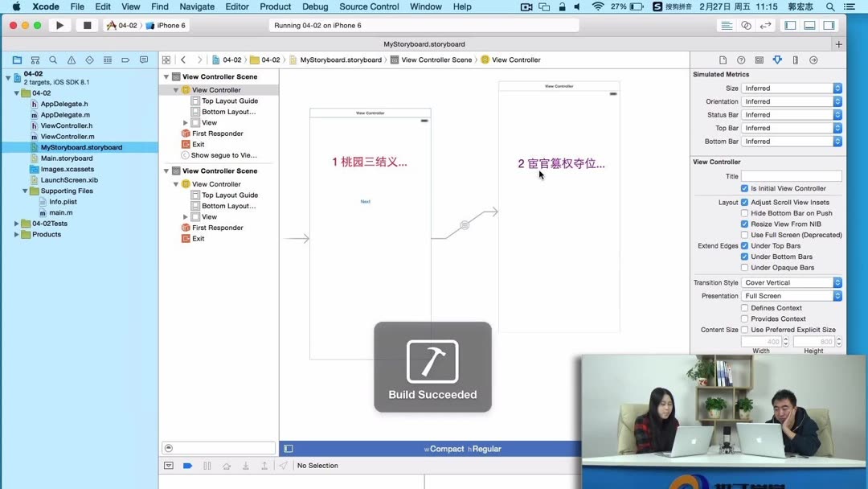Select the Identity inspector icon
The width and height of the screenshot is (868, 489).
759,60
